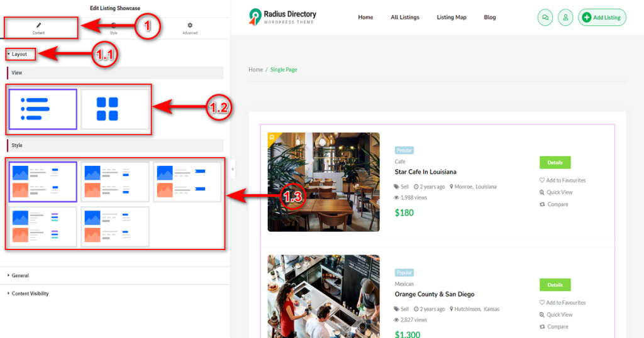Click the 2,827 views text
This screenshot has height=338, width=644.
[x=414, y=320]
